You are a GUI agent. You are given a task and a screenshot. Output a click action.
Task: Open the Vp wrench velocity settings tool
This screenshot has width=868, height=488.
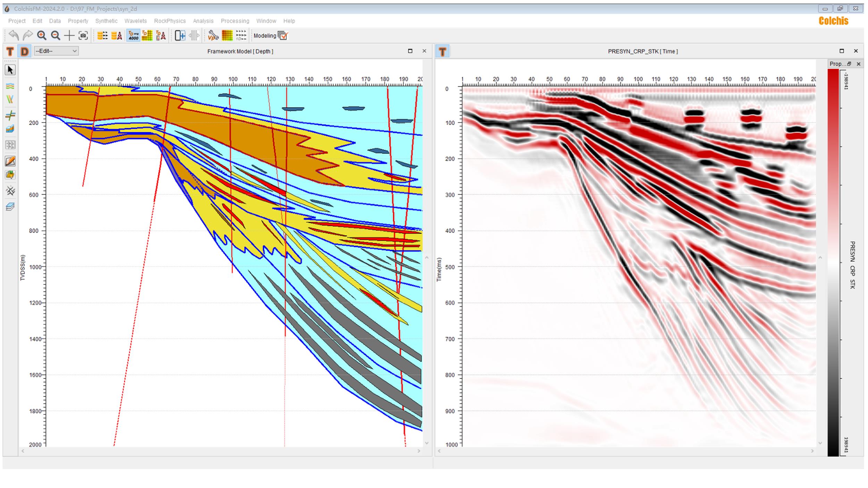[213, 35]
